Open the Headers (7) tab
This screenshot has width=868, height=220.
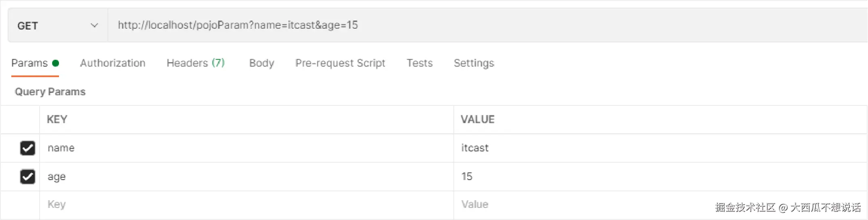coord(196,63)
